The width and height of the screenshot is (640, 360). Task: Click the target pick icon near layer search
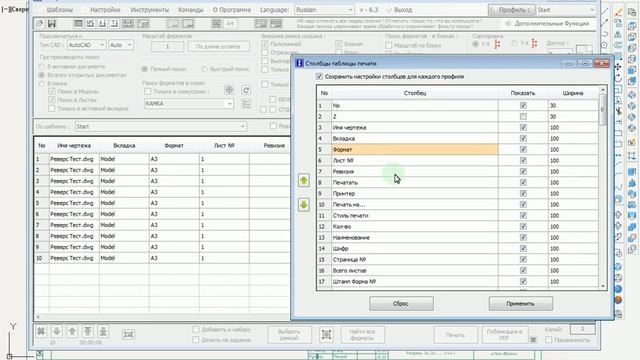pos(229,90)
